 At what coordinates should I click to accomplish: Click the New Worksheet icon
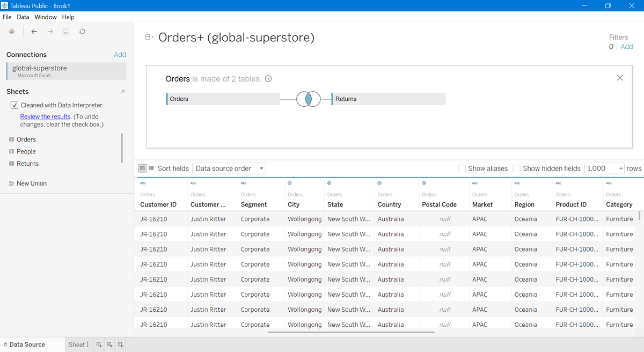coord(99,344)
